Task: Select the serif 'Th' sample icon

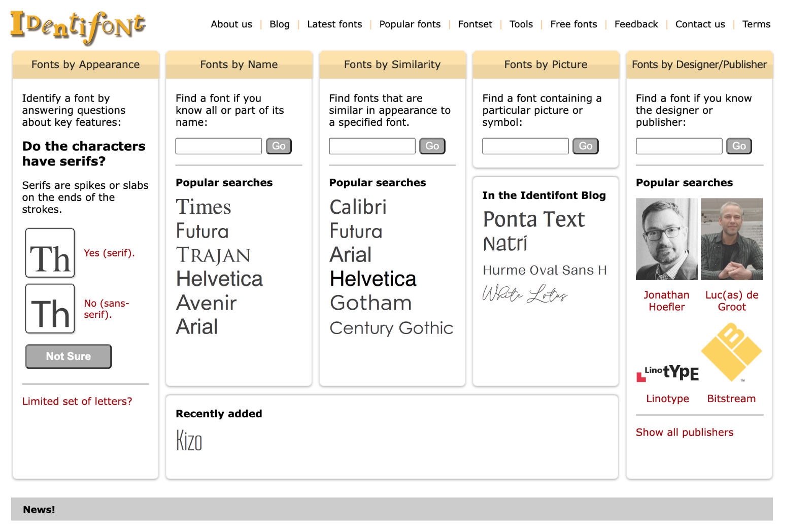Action: (x=50, y=253)
